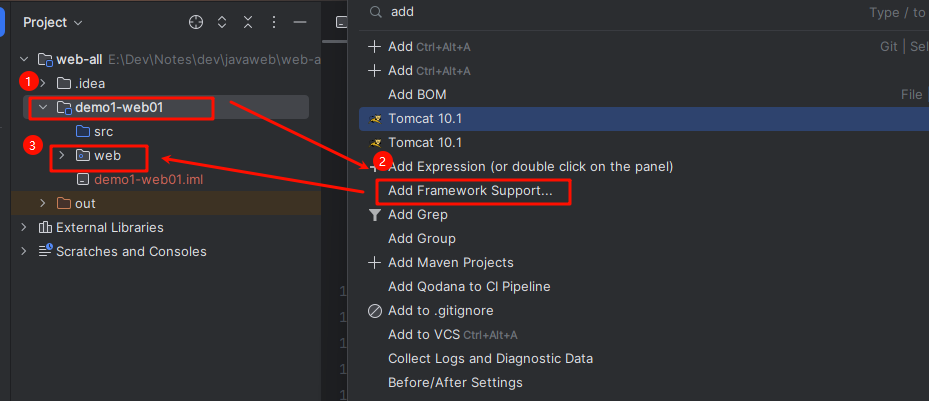Click the Add to .gitignore circle-slash icon

(374, 311)
